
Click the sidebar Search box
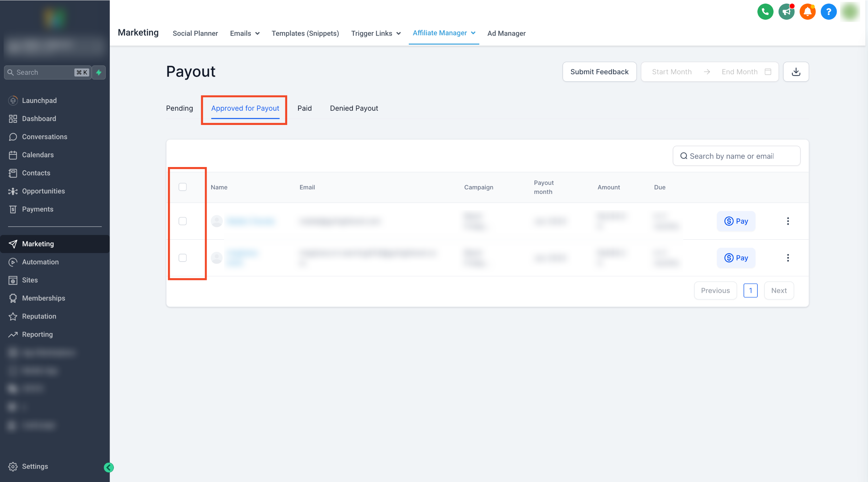tap(48, 72)
